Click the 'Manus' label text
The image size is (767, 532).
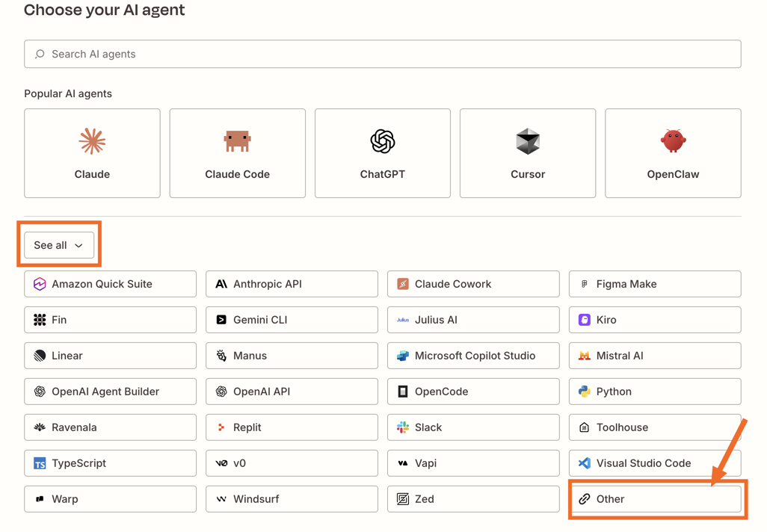250,356
